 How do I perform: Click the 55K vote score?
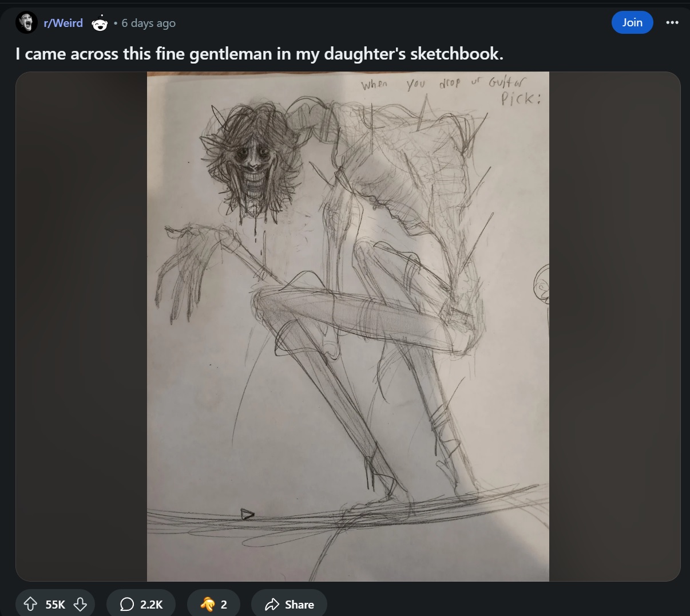point(55,605)
